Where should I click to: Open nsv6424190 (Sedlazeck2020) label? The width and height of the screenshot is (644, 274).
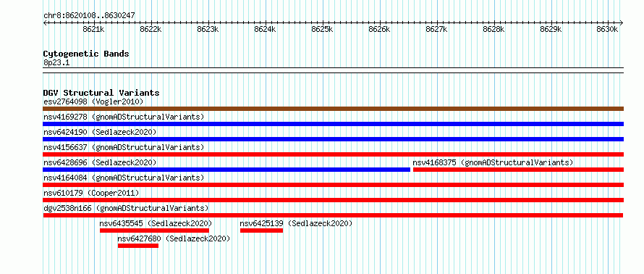point(100,132)
